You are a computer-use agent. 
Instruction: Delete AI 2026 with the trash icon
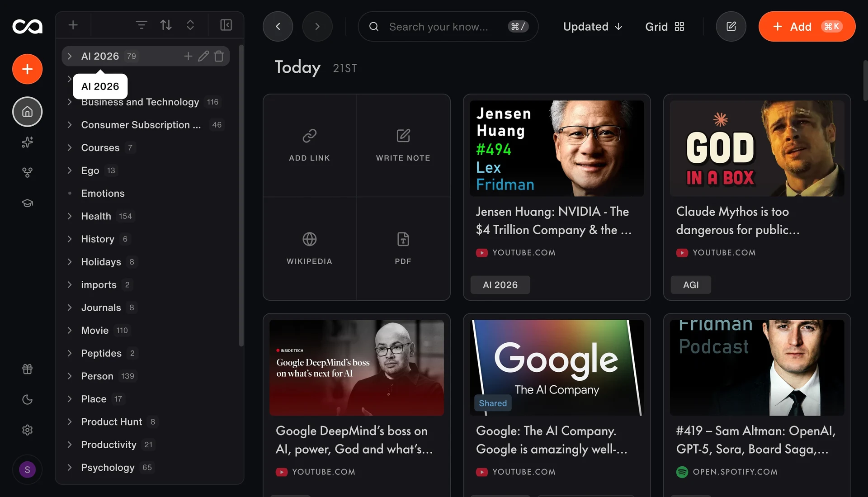click(219, 56)
